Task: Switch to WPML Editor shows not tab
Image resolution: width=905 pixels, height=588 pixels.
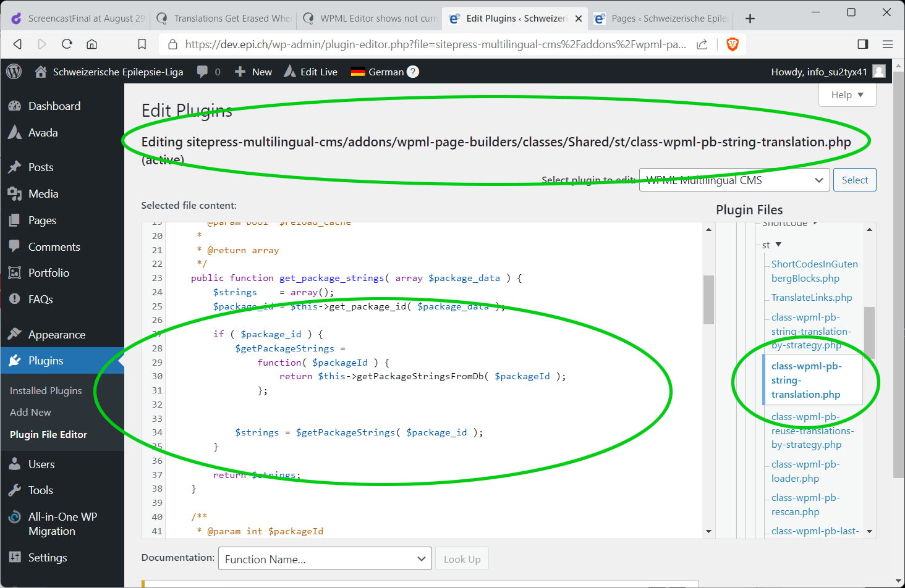Action: [370, 19]
